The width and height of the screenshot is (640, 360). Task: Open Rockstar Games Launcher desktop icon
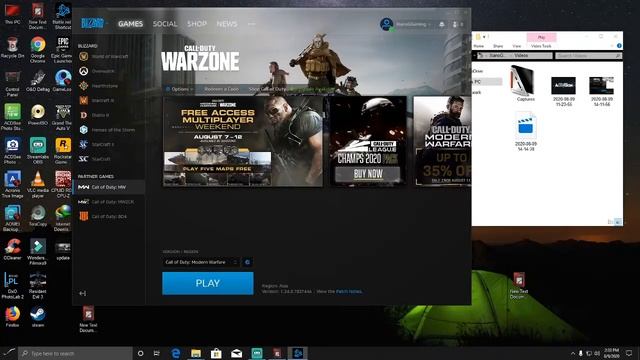tap(63, 150)
